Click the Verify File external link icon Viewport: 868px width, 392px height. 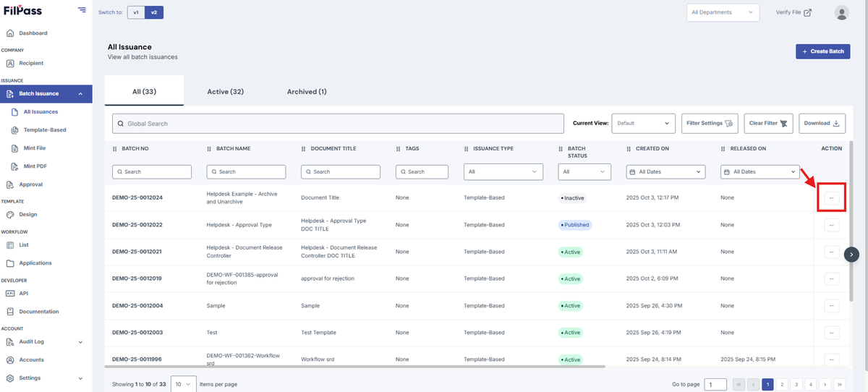coord(808,12)
